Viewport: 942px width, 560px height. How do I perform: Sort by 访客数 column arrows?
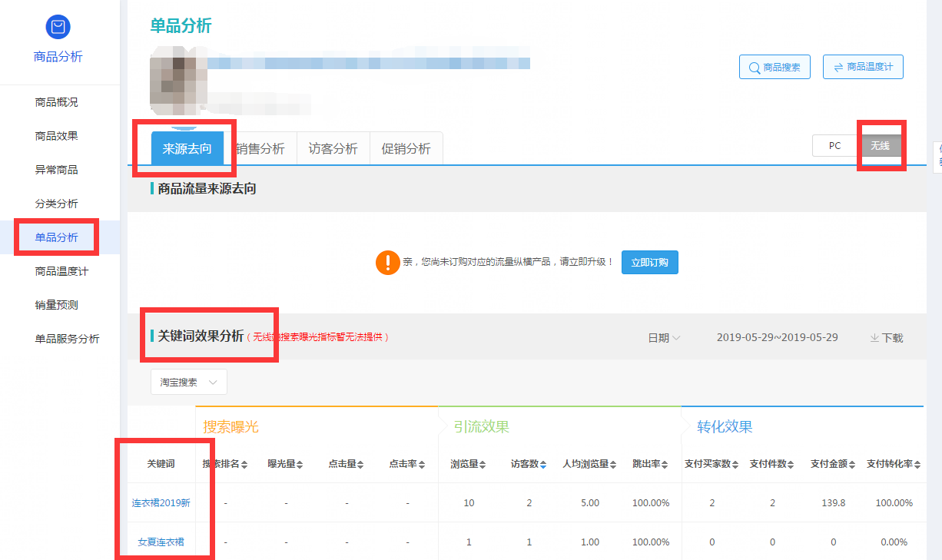click(544, 465)
